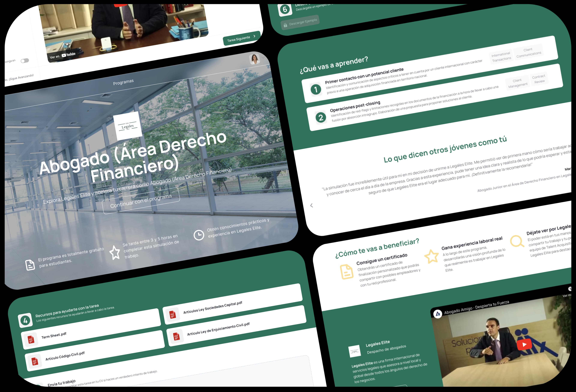Click PDF icon of Artículos Ley Sociedades Capital.pdf

coord(172,315)
